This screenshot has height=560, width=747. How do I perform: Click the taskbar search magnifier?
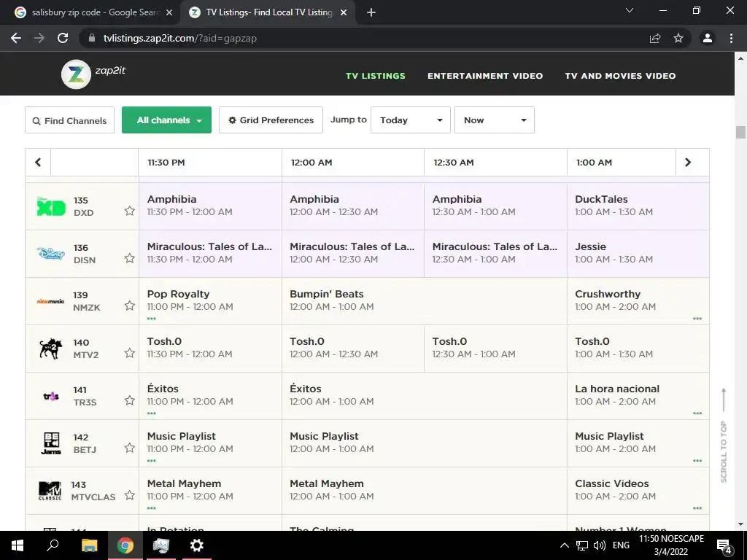tap(53, 545)
